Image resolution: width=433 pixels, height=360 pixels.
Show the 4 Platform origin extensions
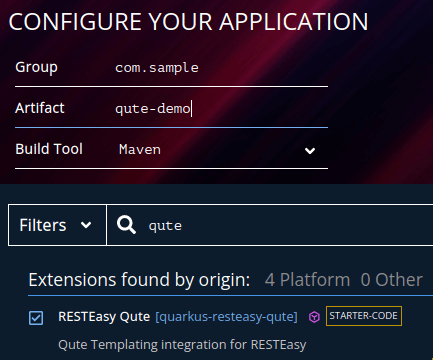click(307, 280)
